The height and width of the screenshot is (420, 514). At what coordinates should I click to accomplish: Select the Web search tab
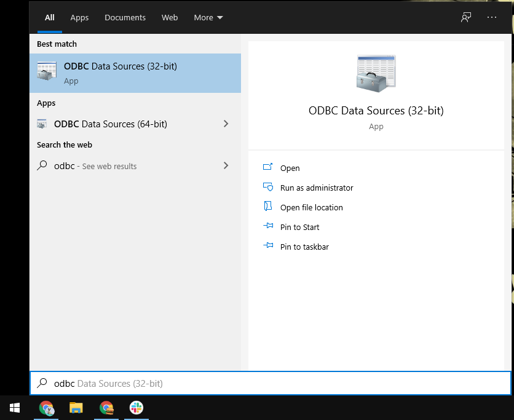(170, 18)
